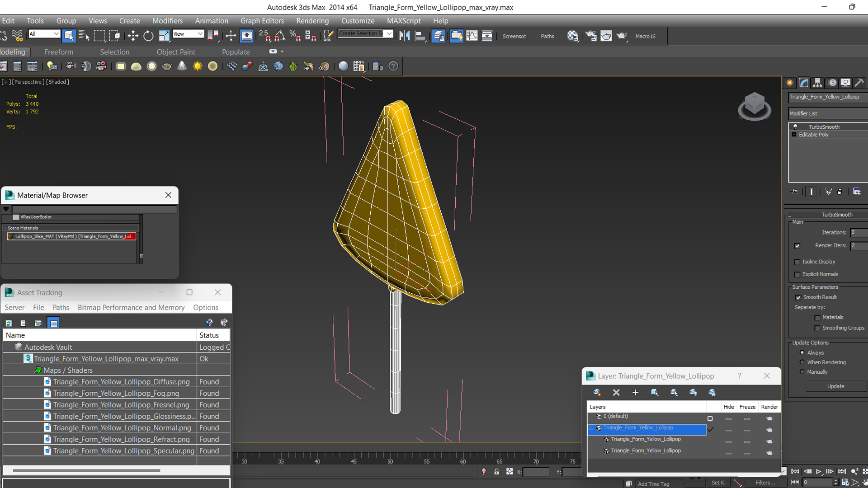The image size is (868, 488).
Task: Click the Paths menu in Asset Tracking
Action: coord(61,307)
